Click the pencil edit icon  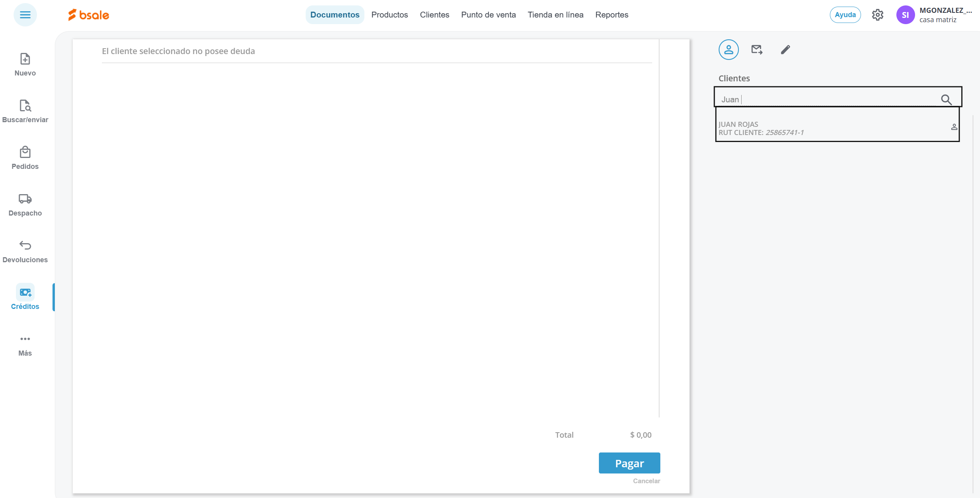(785, 50)
